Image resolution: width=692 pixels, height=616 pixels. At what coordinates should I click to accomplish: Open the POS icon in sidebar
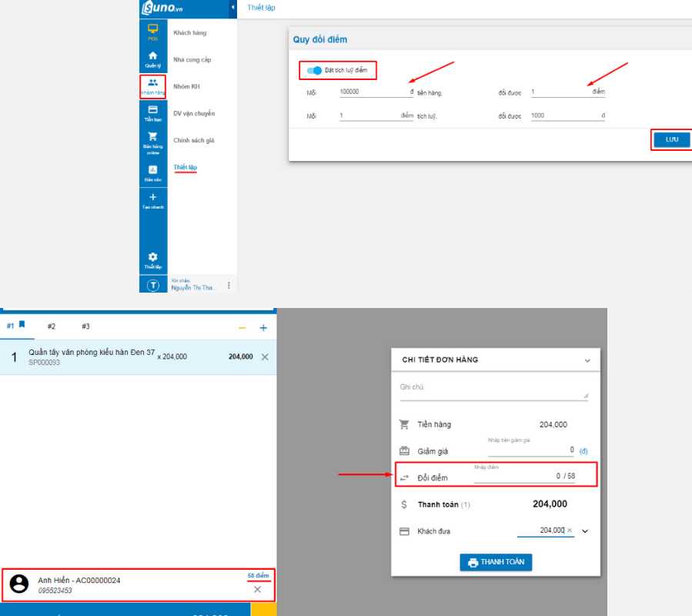[152, 32]
